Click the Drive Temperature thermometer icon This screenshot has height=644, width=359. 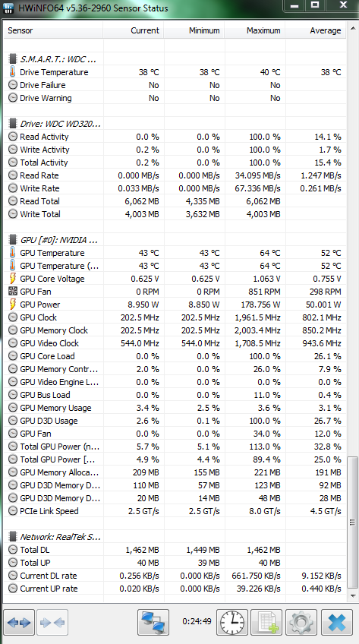(13, 72)
